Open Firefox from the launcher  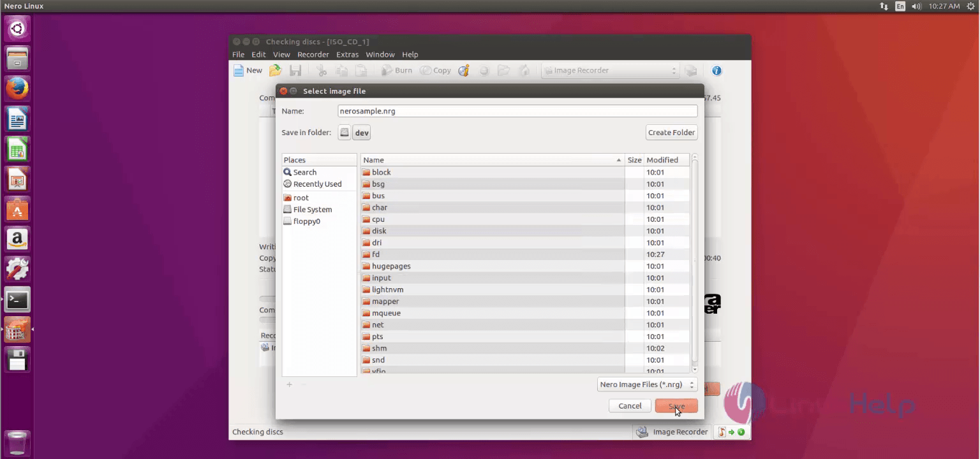coord(17,88)
